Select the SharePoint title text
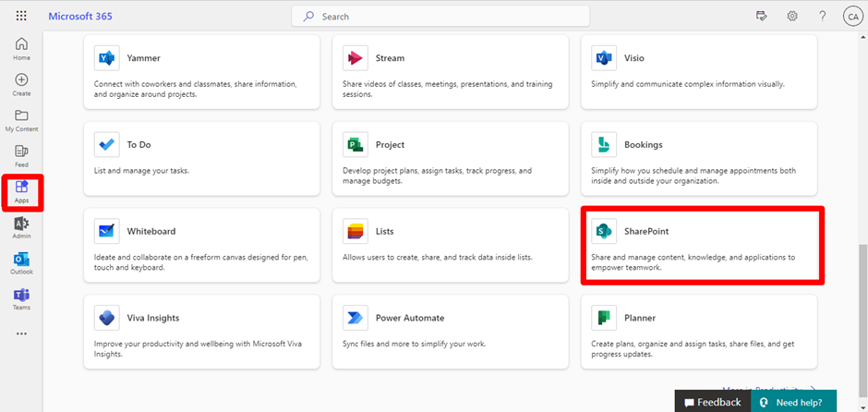 (x=646, y=232)
